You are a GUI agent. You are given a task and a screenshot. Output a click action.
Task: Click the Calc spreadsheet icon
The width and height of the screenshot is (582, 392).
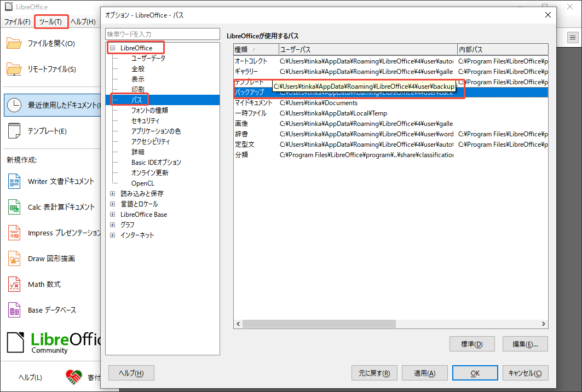14,207
